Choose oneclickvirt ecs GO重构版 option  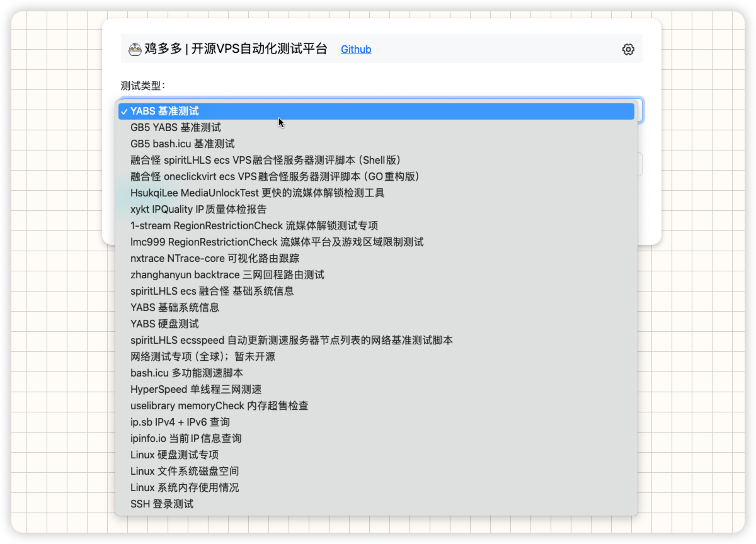click(x=275, y=176)
